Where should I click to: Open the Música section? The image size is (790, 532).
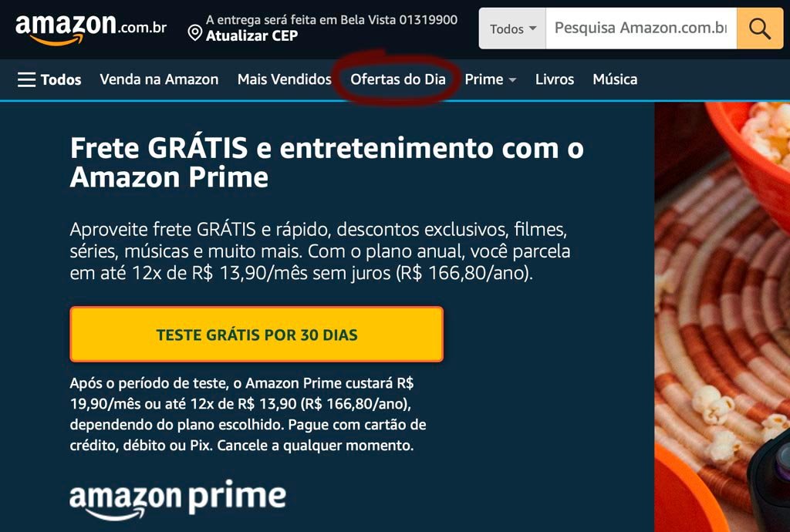[x=615, y=79]
